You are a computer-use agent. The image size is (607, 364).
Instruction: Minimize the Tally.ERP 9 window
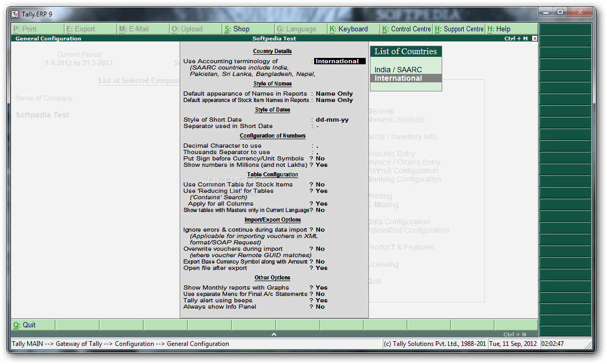tap(546, 12)
